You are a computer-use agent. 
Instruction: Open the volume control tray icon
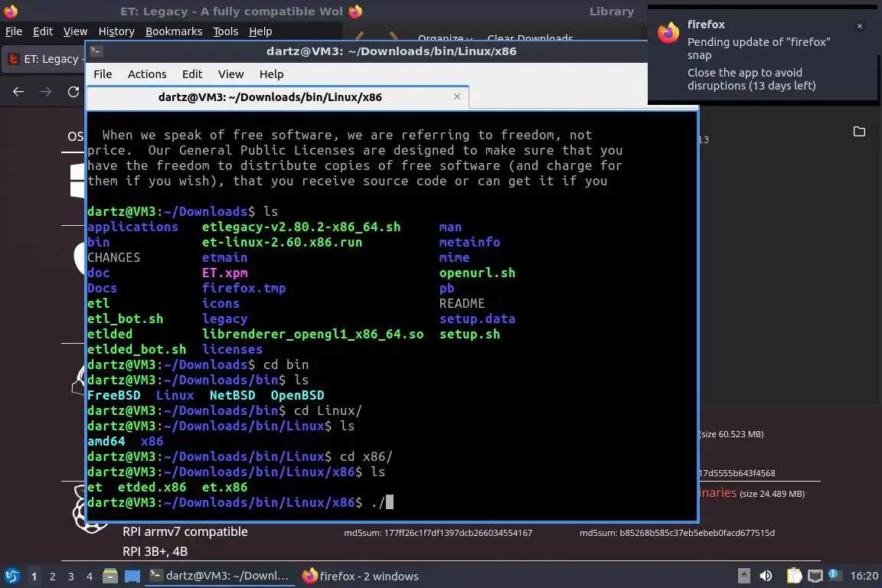pyautogui.click(x=766, y=576)
